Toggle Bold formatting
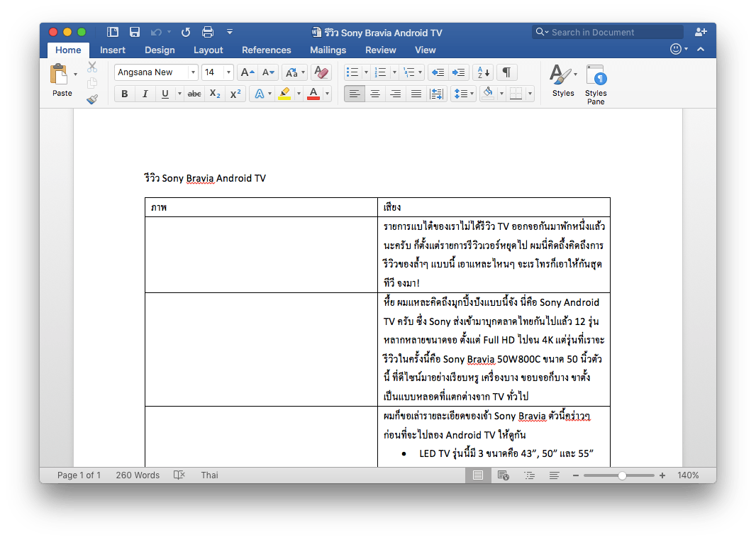 125,94
